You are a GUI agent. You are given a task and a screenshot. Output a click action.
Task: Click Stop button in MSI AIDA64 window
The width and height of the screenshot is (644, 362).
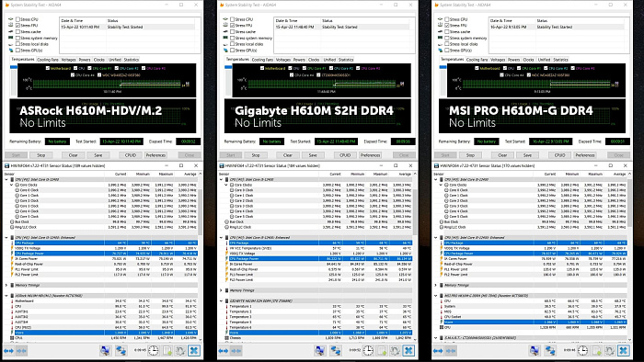point(470,155)
